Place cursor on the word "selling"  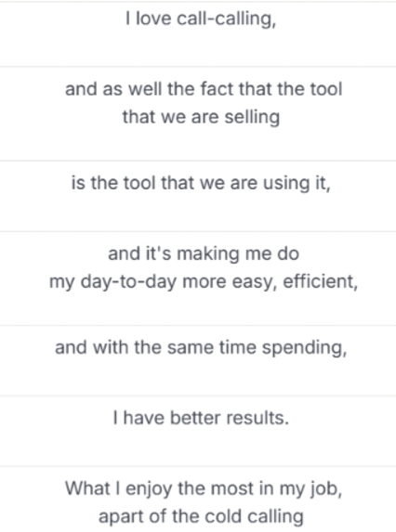point(252,117)
